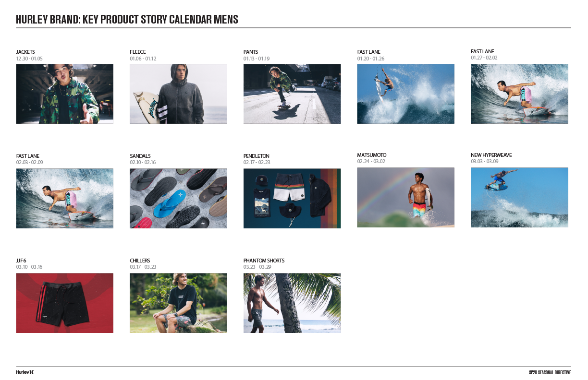The height and width of the screenshot is (380, 588).
Task: Open the Sandals flip-flops photo
Action: pyautogui.click(x=178, y=198)
